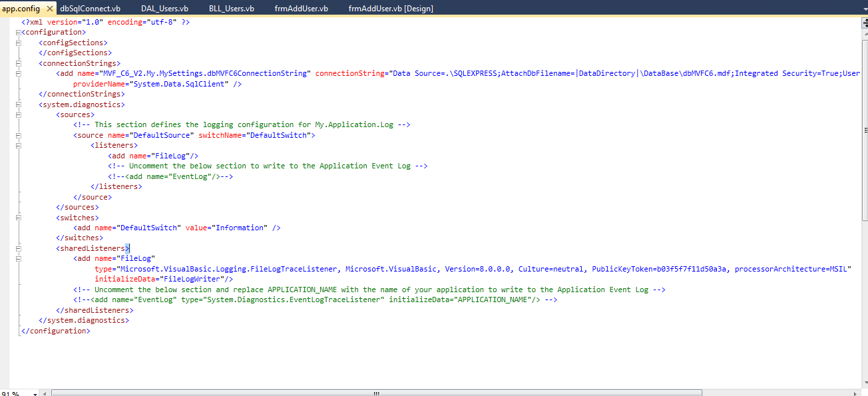Click the closing </sharedListeners> tag
This screenshot has height=396, width=868.
coord(95,310)
